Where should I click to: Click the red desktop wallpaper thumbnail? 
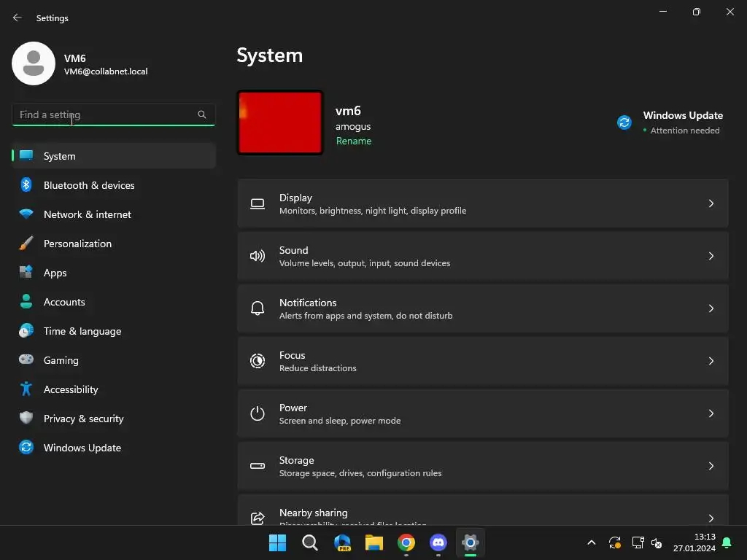(280, 122)
